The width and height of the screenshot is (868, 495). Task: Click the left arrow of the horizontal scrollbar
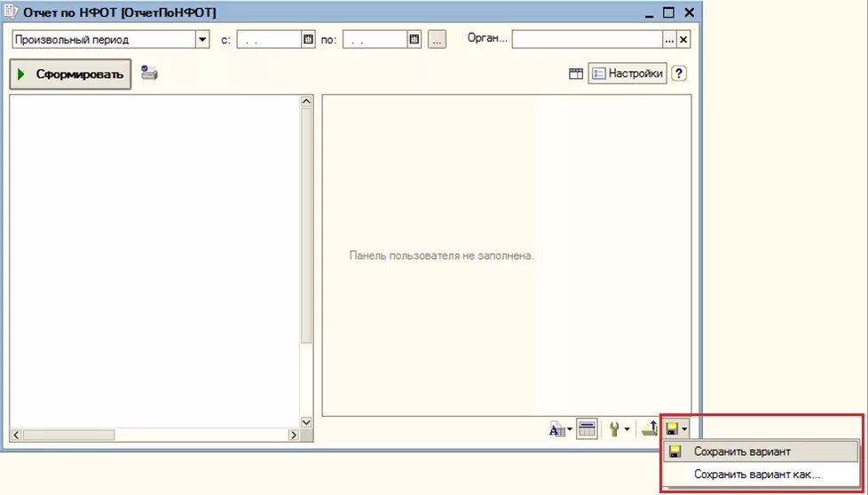[16, 435]
